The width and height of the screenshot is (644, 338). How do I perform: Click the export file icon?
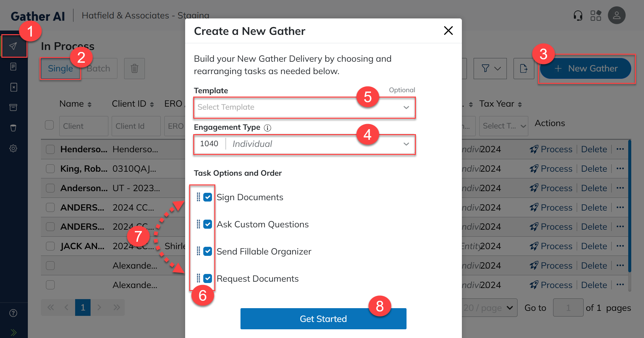click(523, 68)
